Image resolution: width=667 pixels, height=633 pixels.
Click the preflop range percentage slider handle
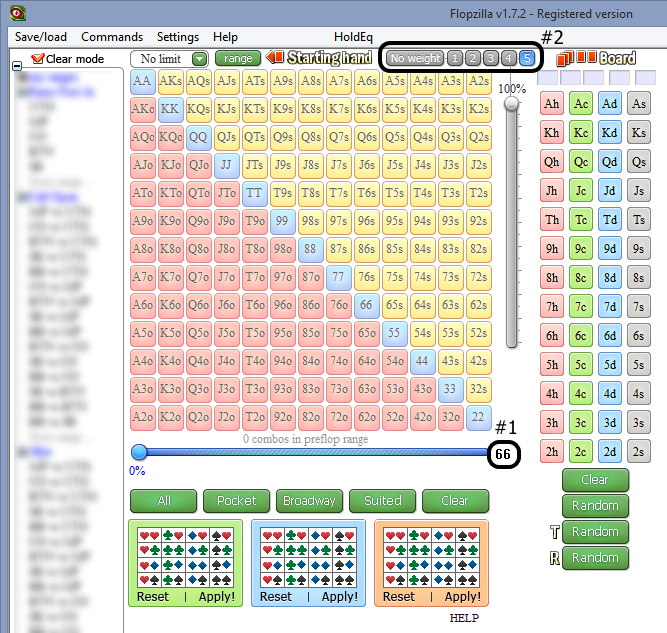(139, 452)
